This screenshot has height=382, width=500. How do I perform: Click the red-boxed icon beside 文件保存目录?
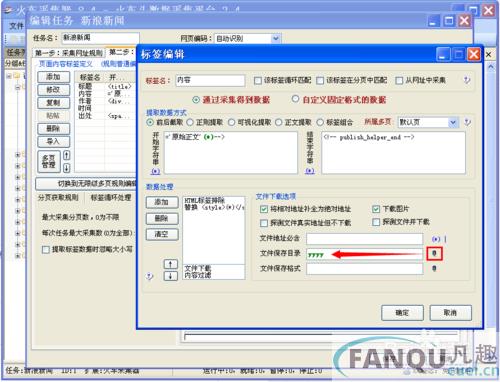434,254
